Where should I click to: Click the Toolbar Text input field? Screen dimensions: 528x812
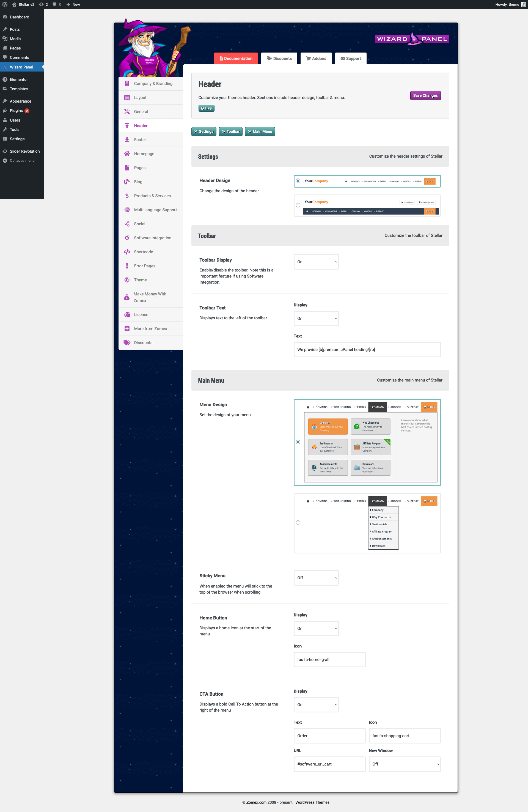pyautogui.click(x=367, y=349)
